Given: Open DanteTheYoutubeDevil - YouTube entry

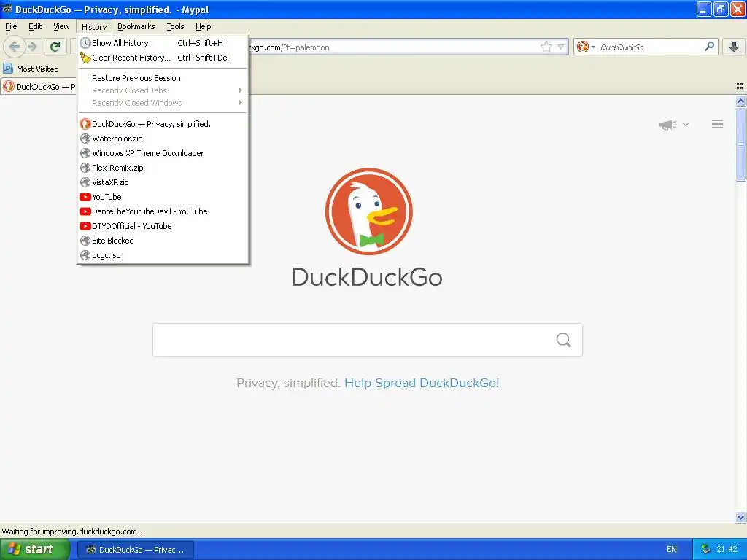Looking at the screenshot, I should pos(163,211).
